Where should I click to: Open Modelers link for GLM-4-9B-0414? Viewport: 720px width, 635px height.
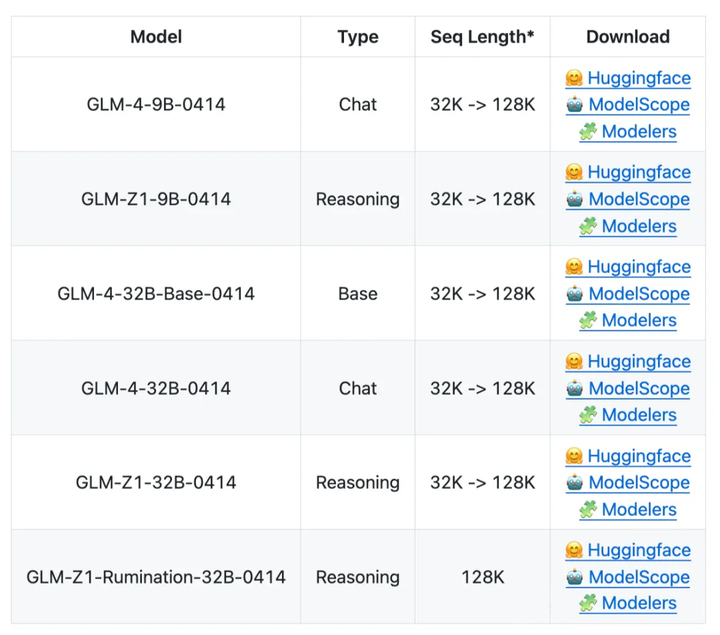pos(638,132)
